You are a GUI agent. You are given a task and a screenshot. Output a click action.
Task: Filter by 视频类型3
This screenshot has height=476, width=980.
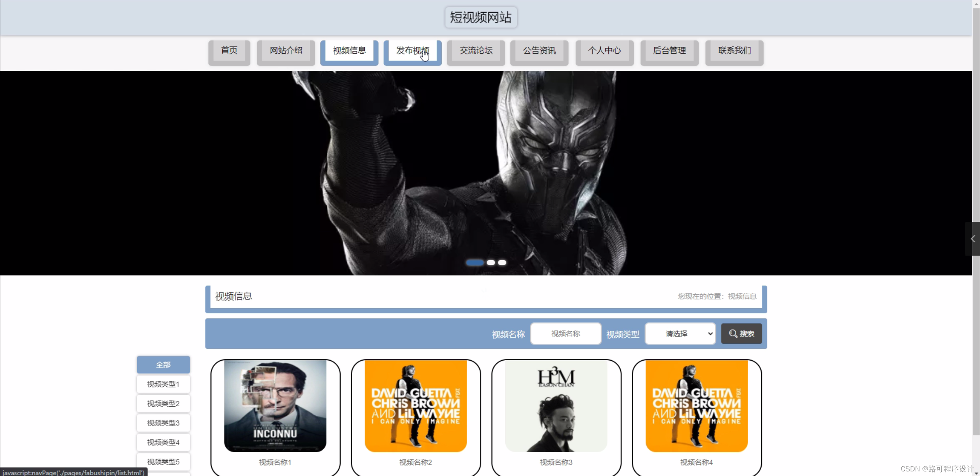click(x=163, y=423)
